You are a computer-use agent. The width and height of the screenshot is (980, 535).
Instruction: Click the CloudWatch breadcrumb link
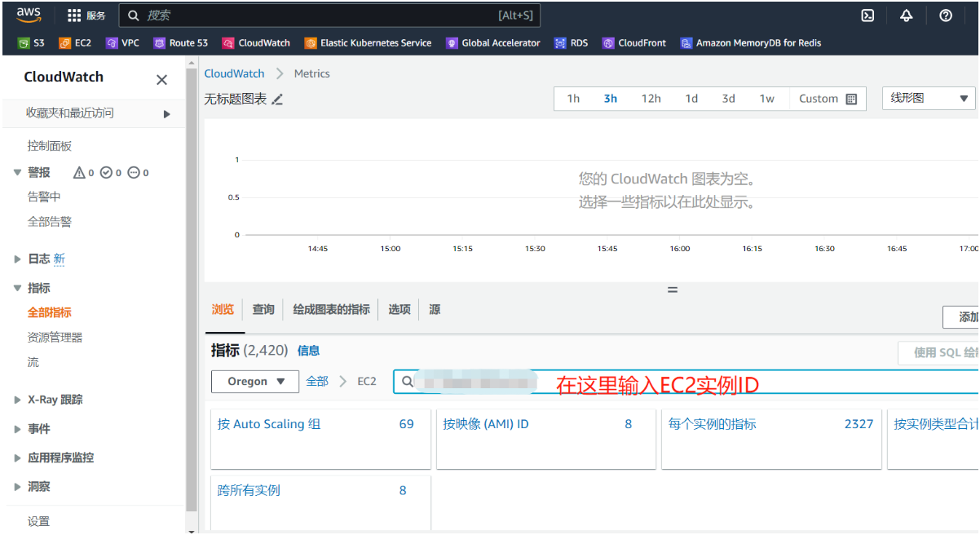pos(234,73)
